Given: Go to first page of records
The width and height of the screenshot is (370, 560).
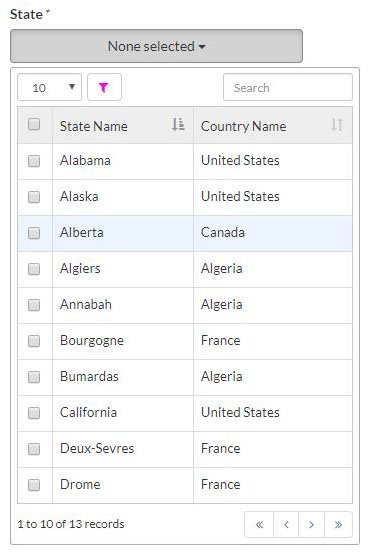Looking at the screenshot, I should [259, 524].
